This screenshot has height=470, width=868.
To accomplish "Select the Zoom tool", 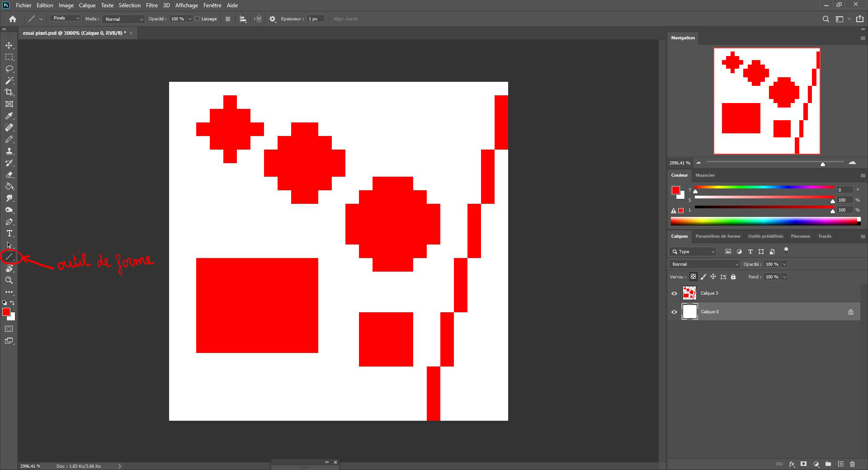I will [9, 280].
